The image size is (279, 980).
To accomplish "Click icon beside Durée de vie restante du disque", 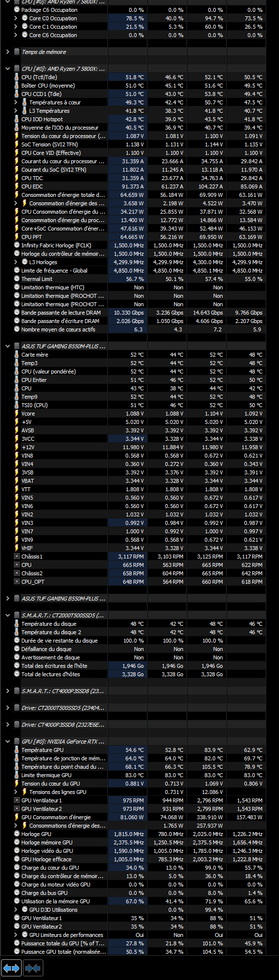I will (x=17, y=641).
